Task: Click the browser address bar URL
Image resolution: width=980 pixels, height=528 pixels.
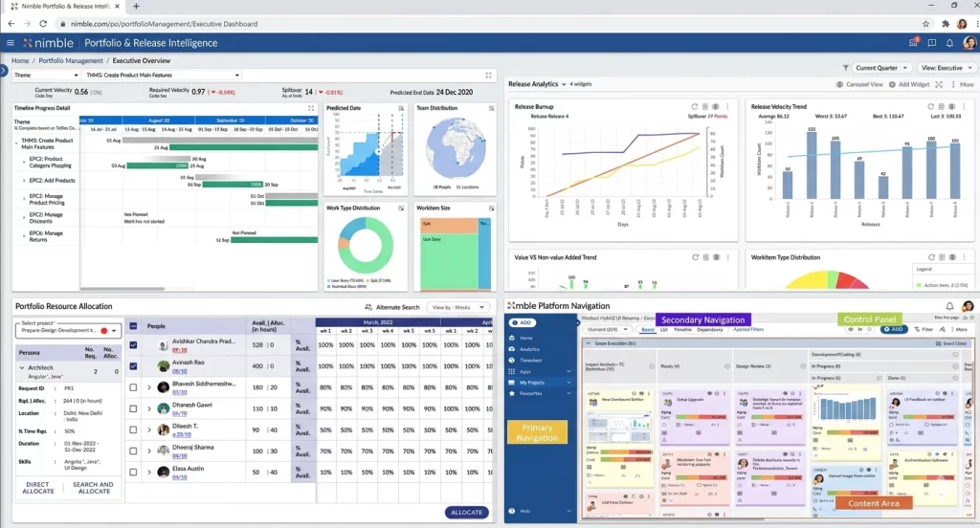Action: pos(164,24)
